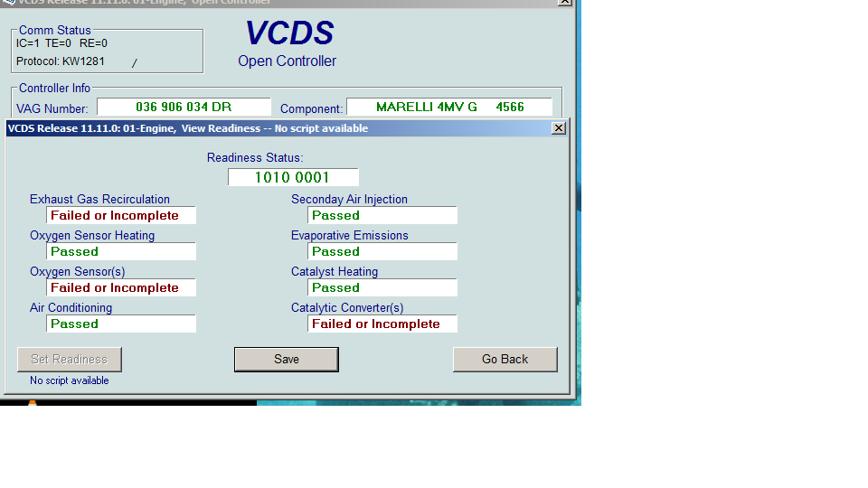Click the 'No script available' text below Set Readiness

pos(70,380)
